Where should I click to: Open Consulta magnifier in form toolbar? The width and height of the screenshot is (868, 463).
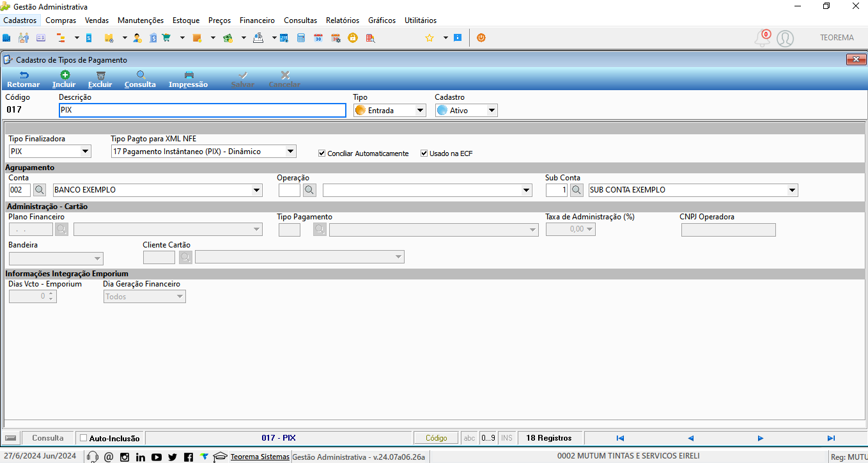coord(141,75)
